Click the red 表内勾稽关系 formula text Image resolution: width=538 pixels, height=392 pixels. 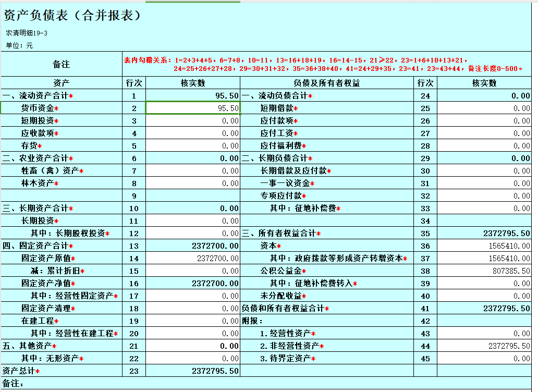pos(323,64)
